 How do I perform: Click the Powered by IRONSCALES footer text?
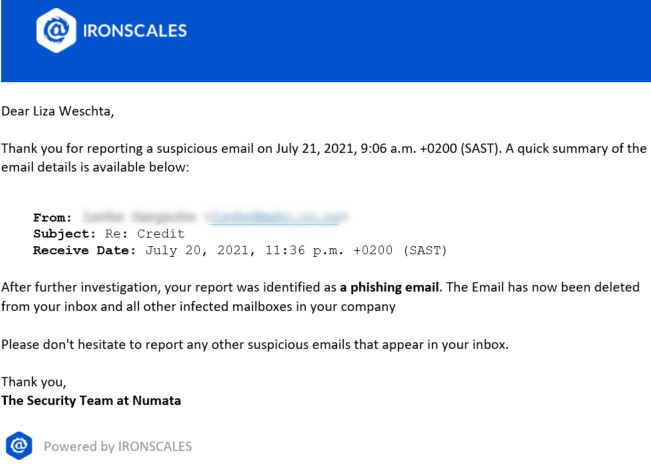tap(118, 447)
